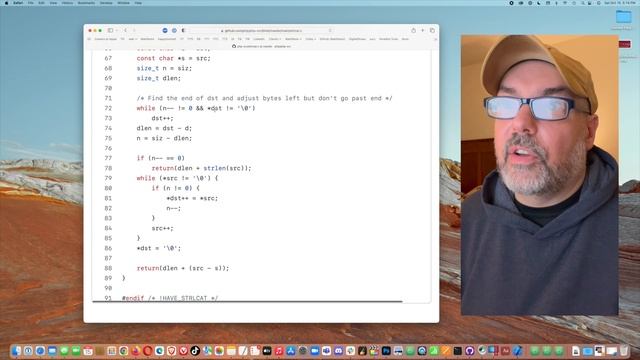Click code line "n = siz - dlen;"
This screenshot has height=360, width=640.
coord(164,138)
